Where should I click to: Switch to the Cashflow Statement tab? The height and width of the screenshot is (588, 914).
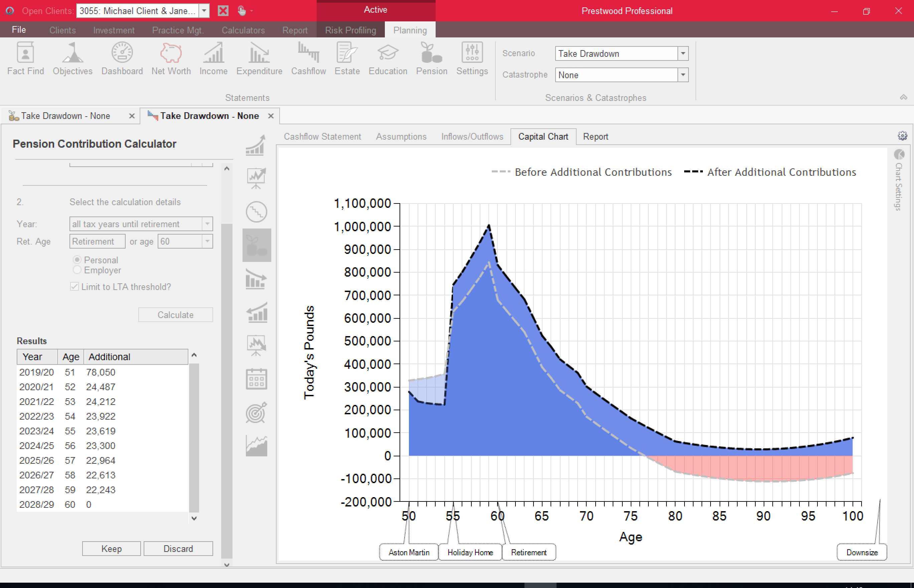click(x=322, y=136)
